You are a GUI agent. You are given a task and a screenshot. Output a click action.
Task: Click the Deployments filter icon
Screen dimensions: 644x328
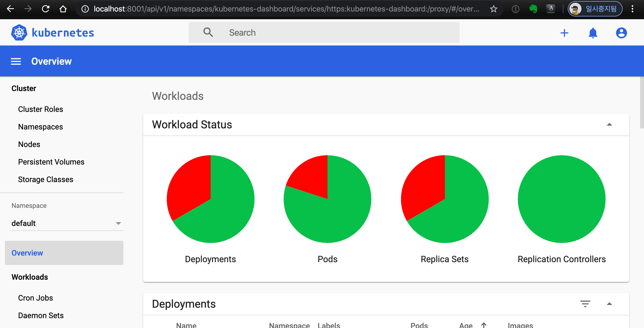[585, 304]
